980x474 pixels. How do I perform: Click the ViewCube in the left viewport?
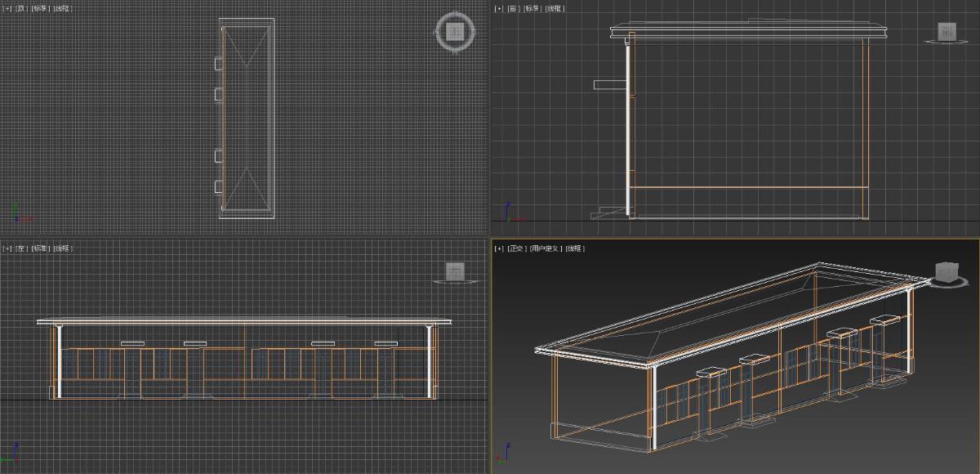456,270
